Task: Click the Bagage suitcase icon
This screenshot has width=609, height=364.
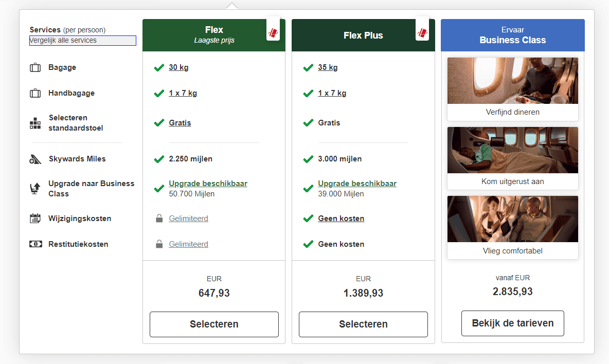Action: pyautogui.click(x=35, y=67)
